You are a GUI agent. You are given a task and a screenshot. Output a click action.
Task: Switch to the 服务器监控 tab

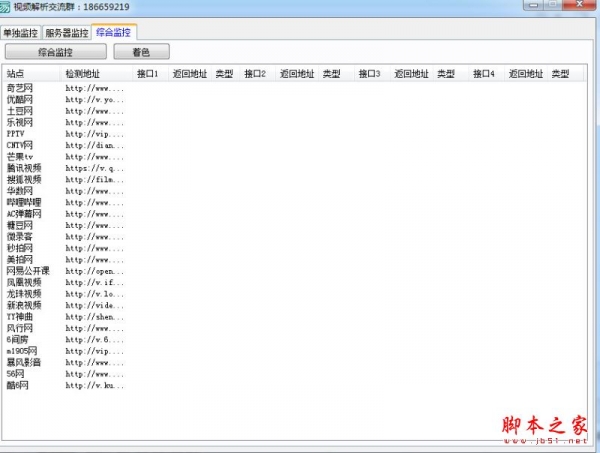coord(67,33)
